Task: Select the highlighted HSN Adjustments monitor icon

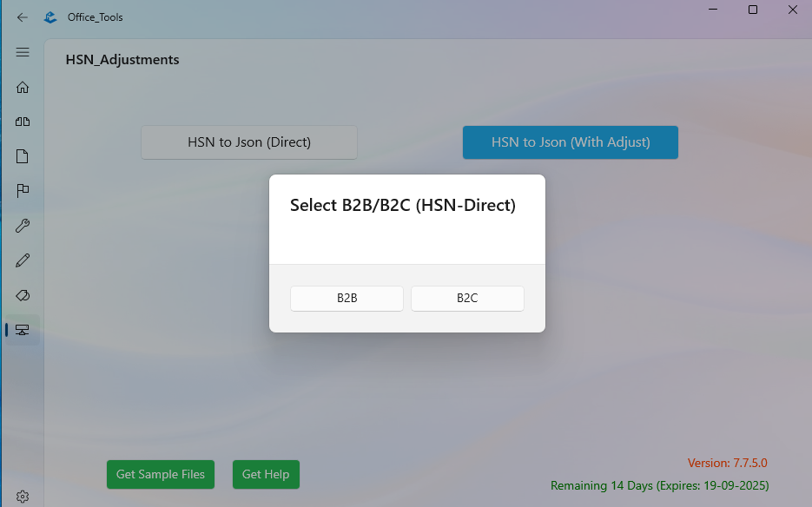Action: point(23,330)
